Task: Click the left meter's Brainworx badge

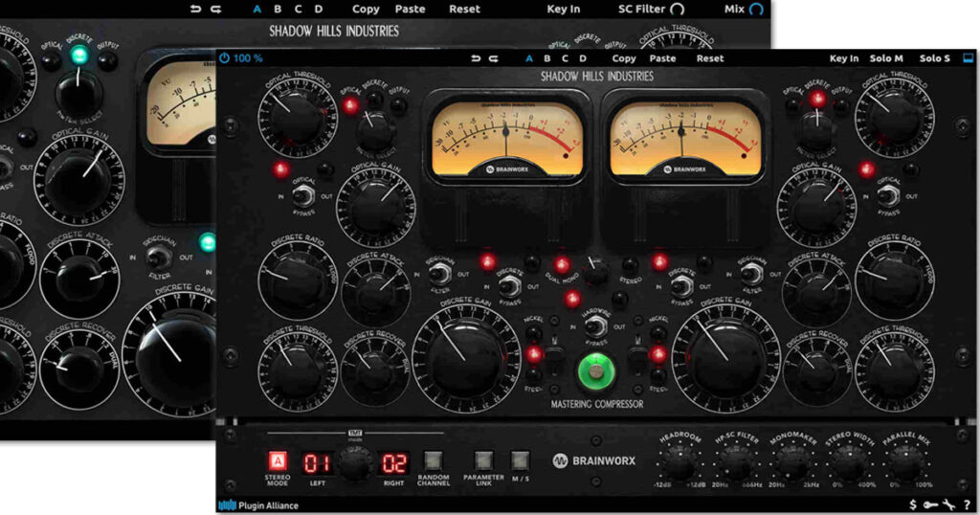Action: [x=507, y=169]
